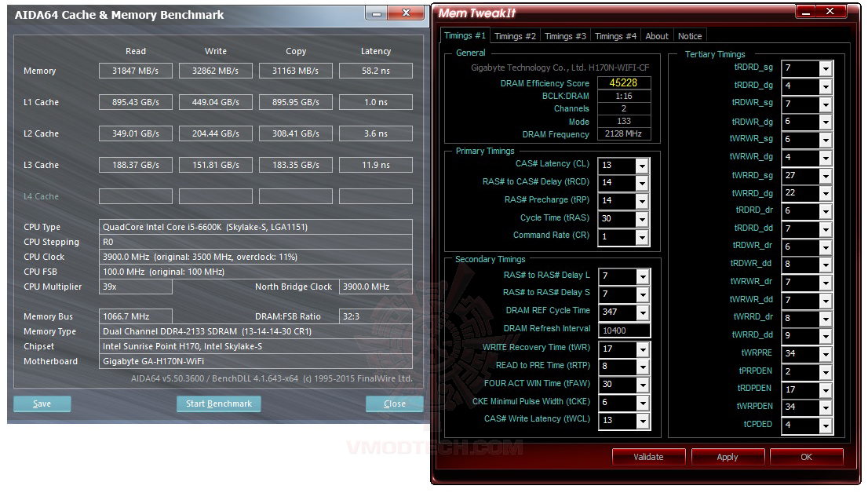Image resolution: width=868 pixels, height=493 pixels.
Task: Expand tWRRD_dd dropdown
Action: (826, 336)
